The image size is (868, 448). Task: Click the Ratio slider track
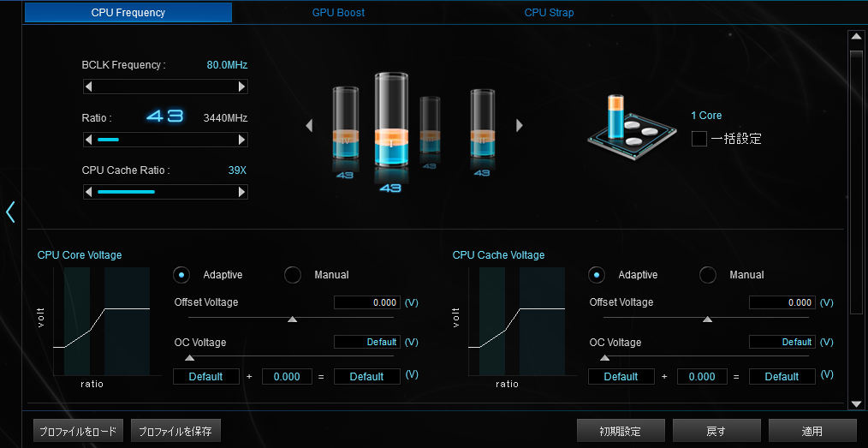pyautogui.click(x=165, y=140)
